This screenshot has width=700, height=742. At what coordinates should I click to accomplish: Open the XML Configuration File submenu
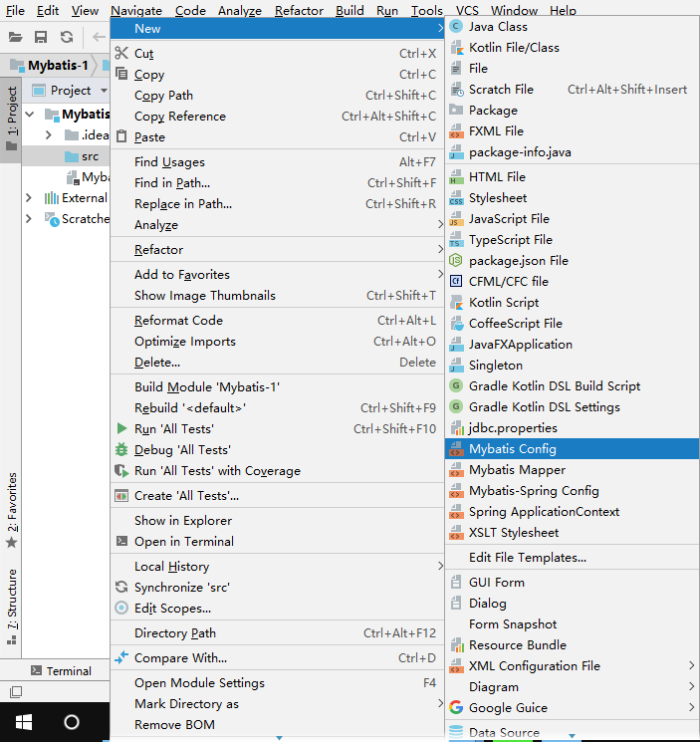[573, 666]
